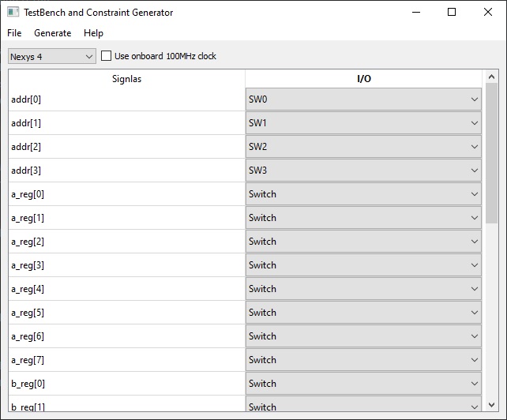Expand the addr[2] SW2 dropdown
Image resolution: width=507 pixels, height=420 pixels.
[363, 147]
